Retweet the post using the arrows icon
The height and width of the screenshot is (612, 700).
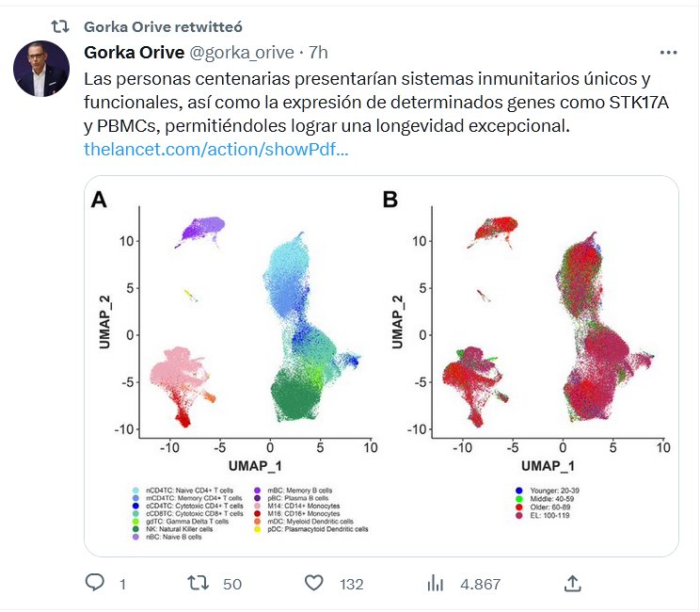click(199, 584)
